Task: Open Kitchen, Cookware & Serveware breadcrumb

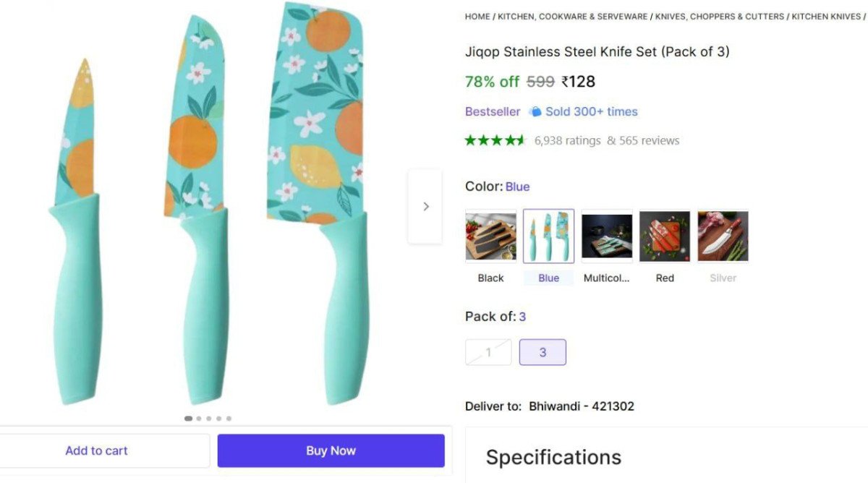Action: 572,17
